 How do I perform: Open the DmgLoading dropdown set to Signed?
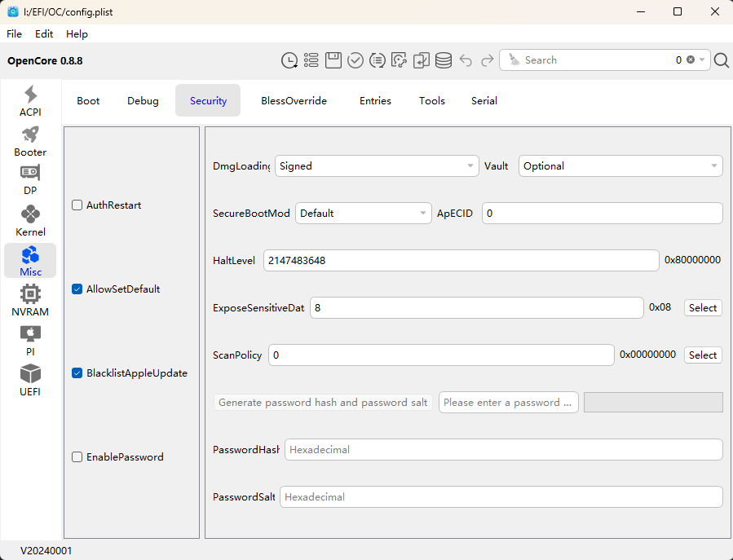tap(376, 166)
